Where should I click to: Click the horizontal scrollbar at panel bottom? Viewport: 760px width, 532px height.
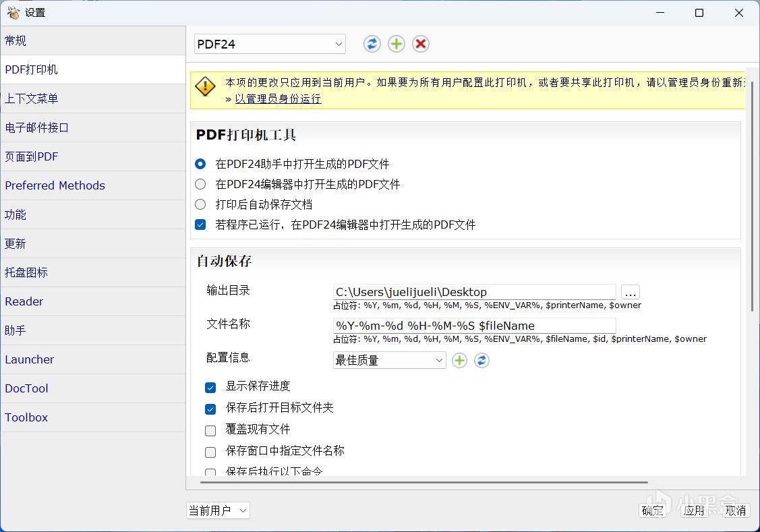(424, 483)
